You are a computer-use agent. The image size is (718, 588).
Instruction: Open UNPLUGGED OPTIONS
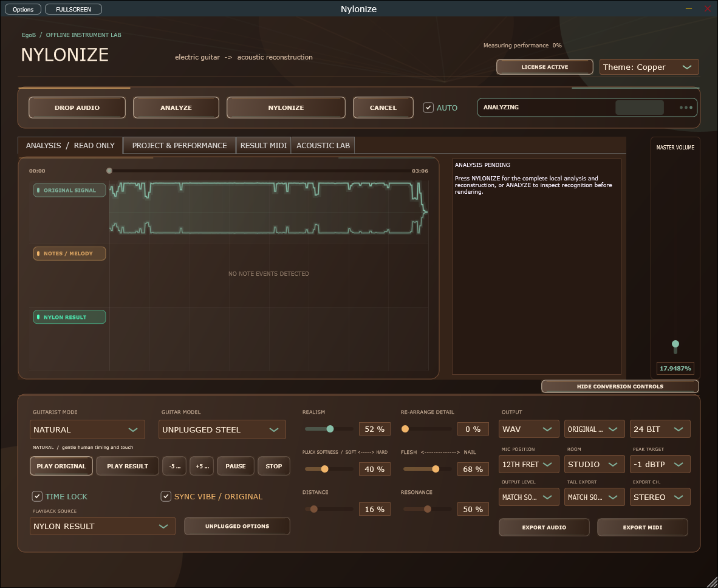coord(237,526)
